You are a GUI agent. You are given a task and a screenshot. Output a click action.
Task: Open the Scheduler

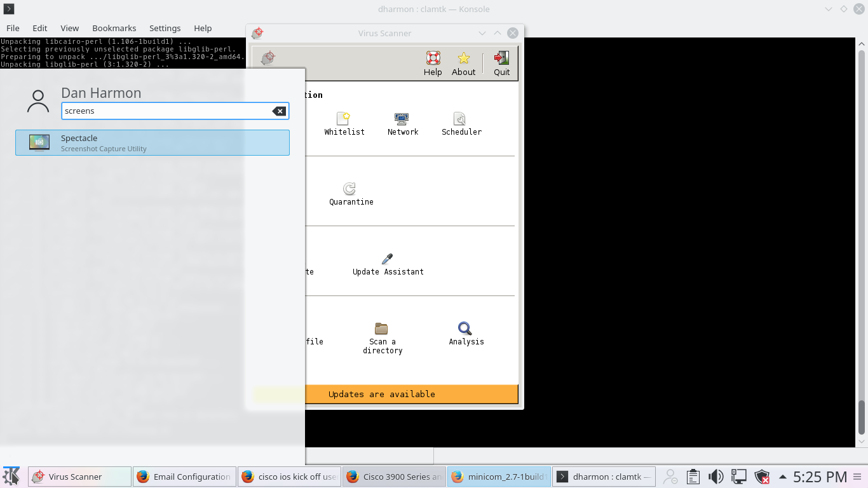[x=461, y=124]
